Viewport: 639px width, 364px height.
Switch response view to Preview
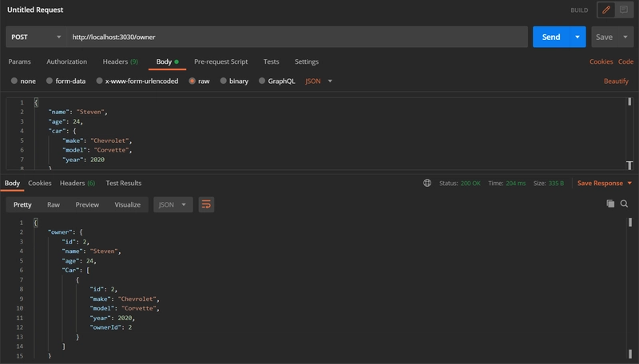point(87,204)
